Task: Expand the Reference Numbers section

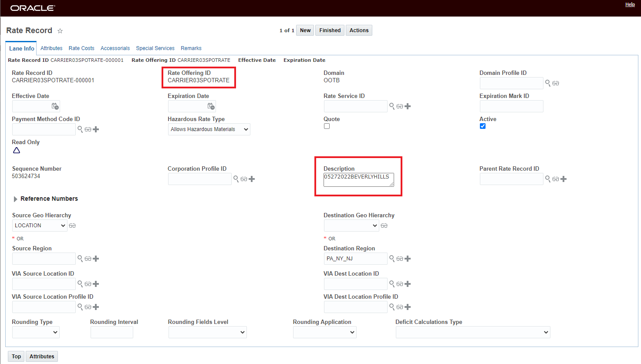Action: click(16, 199)
